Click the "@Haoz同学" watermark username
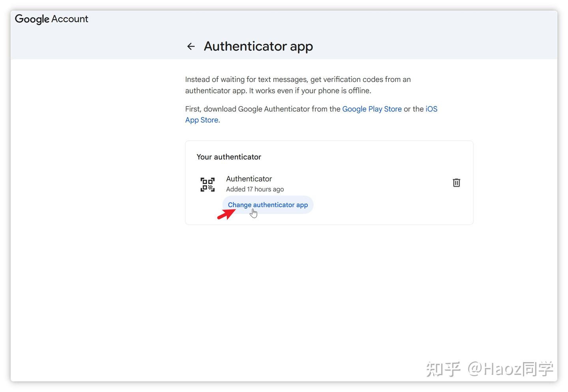 510,369
